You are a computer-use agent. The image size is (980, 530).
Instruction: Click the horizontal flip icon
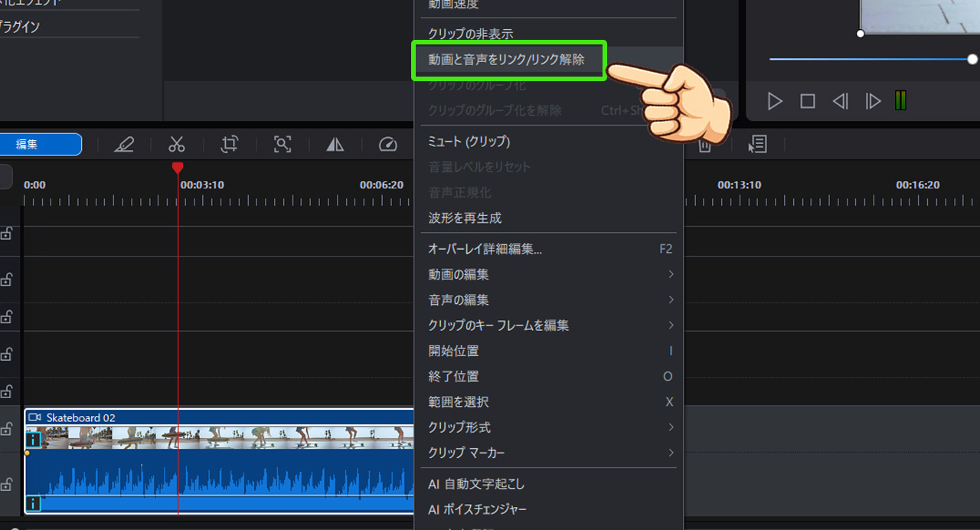[x=334, y=144]
